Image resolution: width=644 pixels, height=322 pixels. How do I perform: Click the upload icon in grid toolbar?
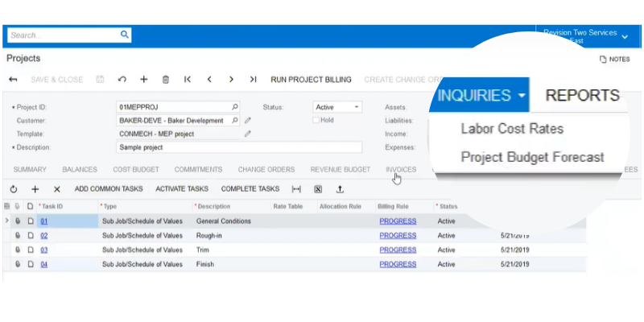click(x=340, y=189)
